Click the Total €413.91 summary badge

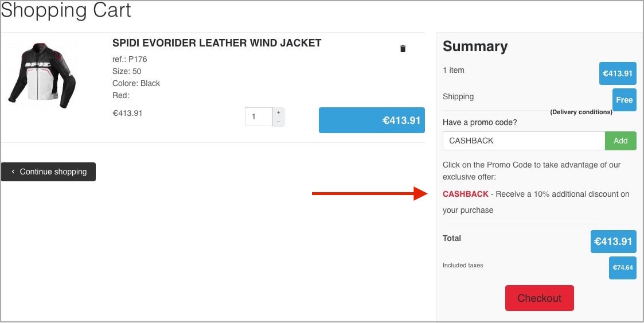[613, 242]
